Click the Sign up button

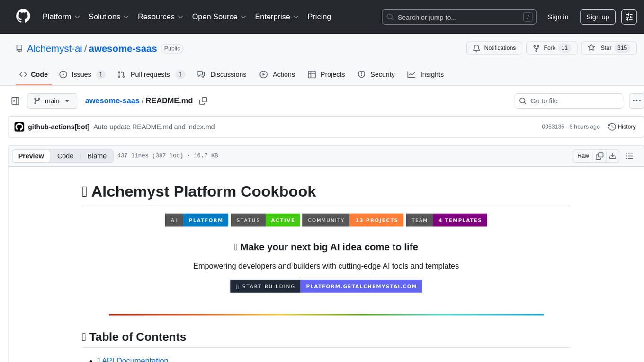[x=598, y=17]
